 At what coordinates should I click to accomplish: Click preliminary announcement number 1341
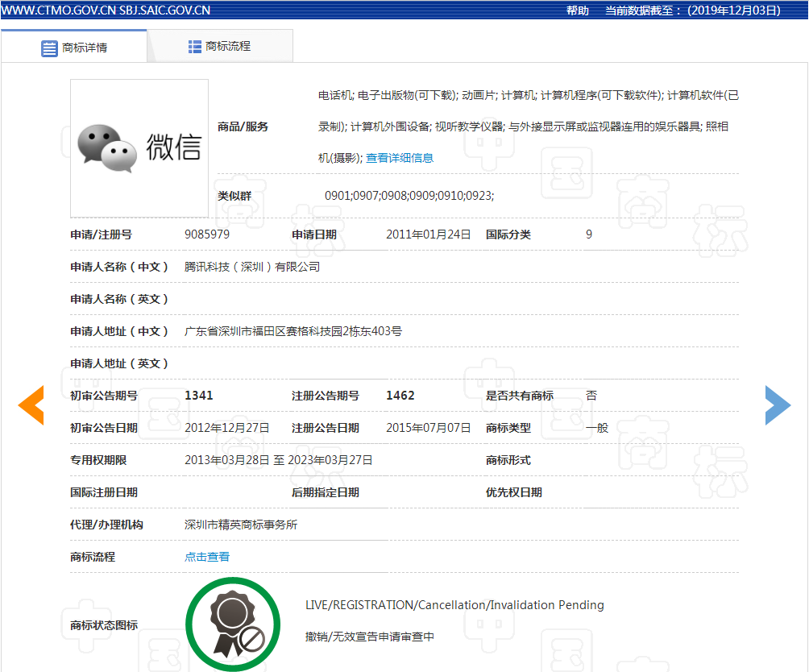click(x=199, y=396)
